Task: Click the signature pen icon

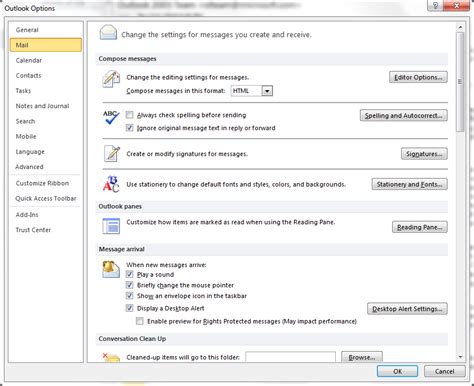Action: [x=112, y=154]
